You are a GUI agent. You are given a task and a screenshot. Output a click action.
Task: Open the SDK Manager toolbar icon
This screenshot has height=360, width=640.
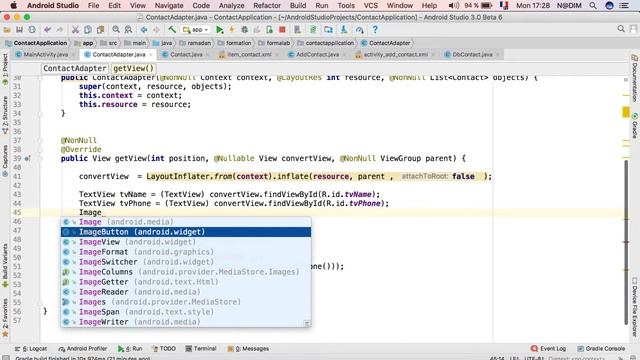coord(344,30)
